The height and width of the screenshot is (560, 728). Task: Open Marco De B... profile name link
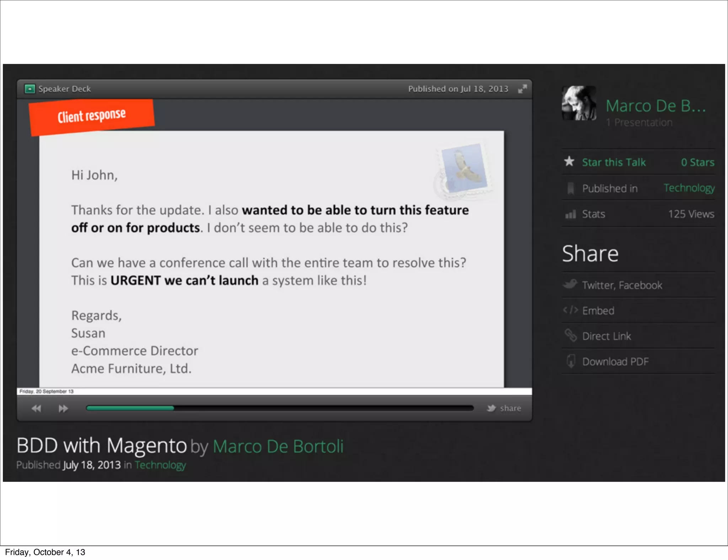pyautogui.click(x=655, y=106)
